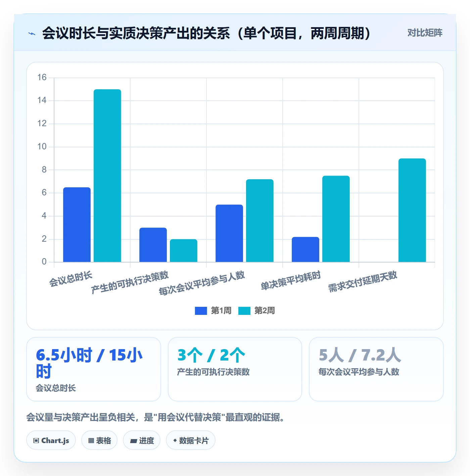This screenshot has height=476, width=470.
Task: Click the 第2周 bar for 产生的可执行决策数
Action: 184,250
